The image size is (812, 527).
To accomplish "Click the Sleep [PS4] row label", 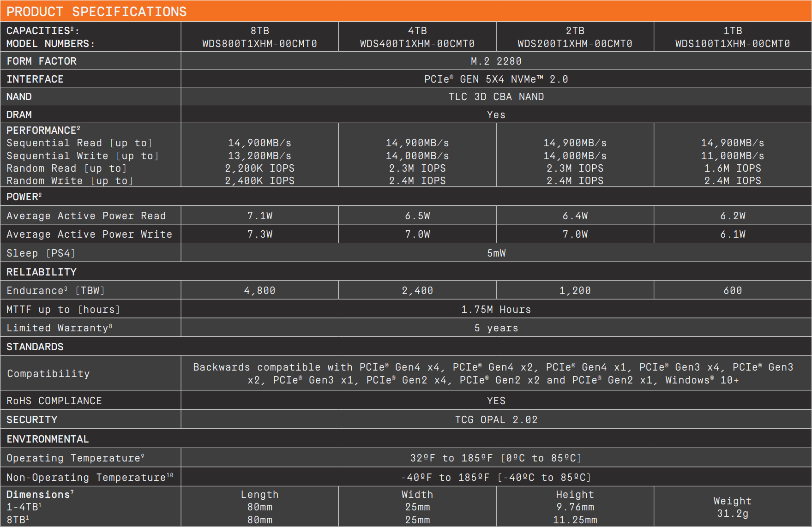I will tap(41, 253).
